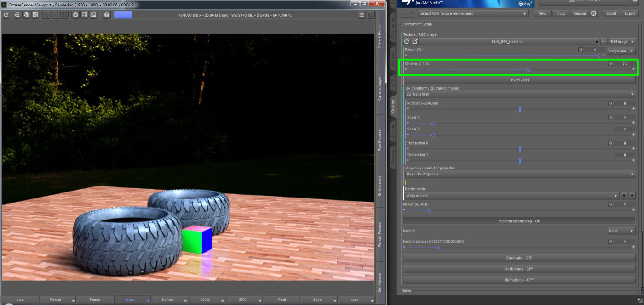
Task: Click the diamond reset icon for Translation X
Action: [610, 143]
